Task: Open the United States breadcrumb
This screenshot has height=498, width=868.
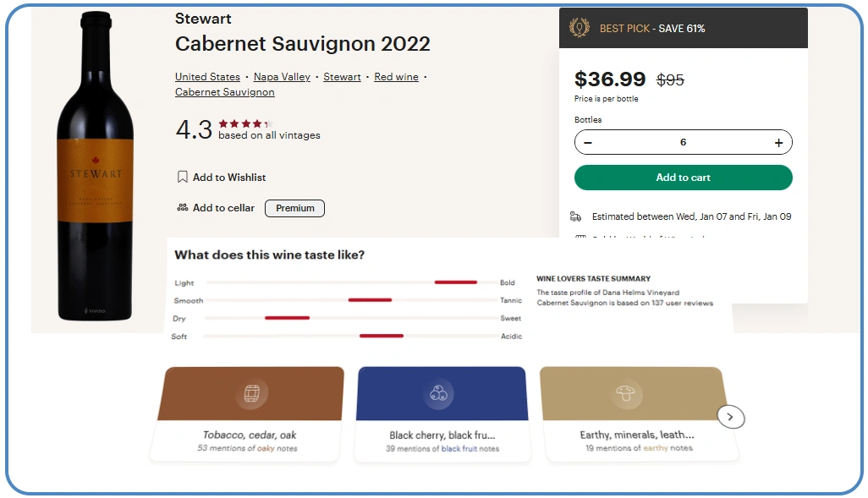Action: 207,77
